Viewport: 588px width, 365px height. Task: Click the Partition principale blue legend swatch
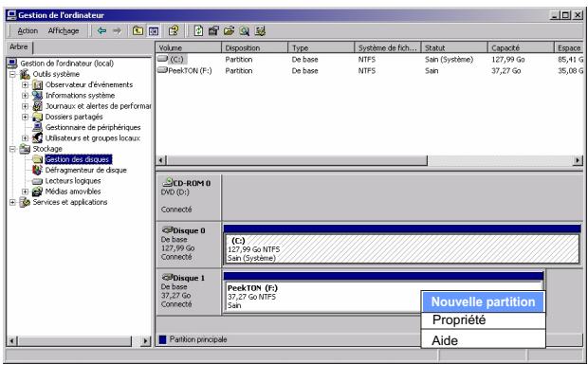point(162,339)
